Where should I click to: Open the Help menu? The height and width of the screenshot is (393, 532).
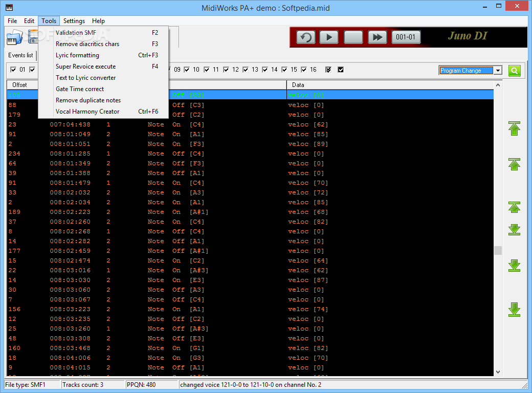(98, 20)
